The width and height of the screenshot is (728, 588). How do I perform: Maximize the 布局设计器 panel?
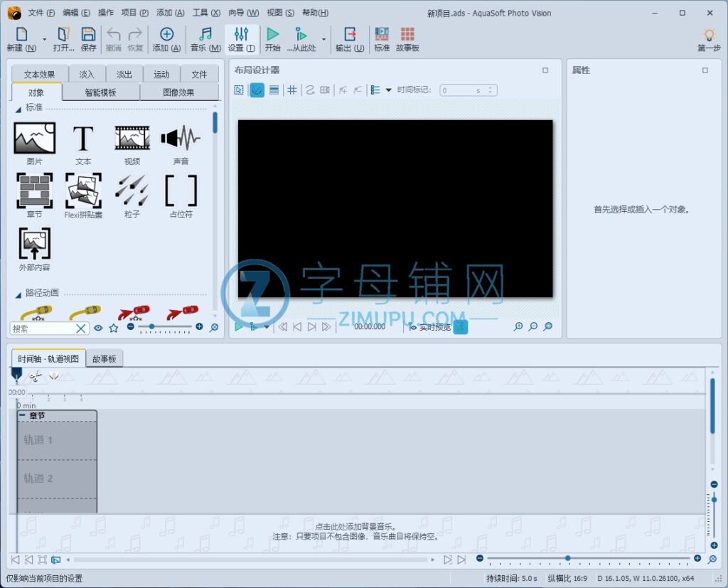pyautogui.click(x=545, y=70)
